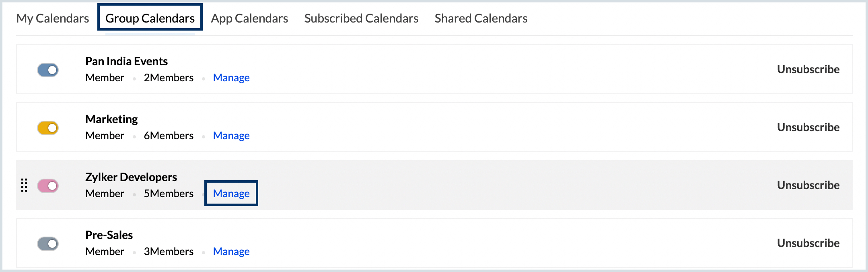
Task: Open Manage link for the Marketing group
Action: [231, 136]
